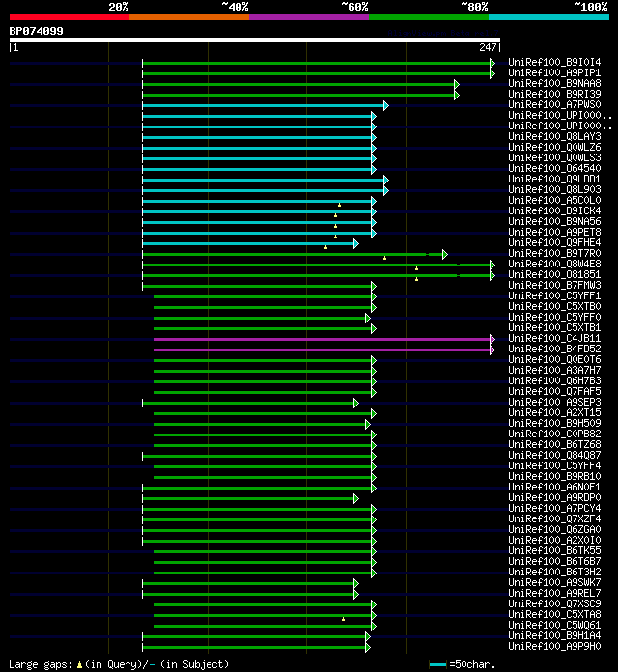Click the 'Large gaps:' legend text
Viewport: 618px width, 672px height.
(41, 664)
